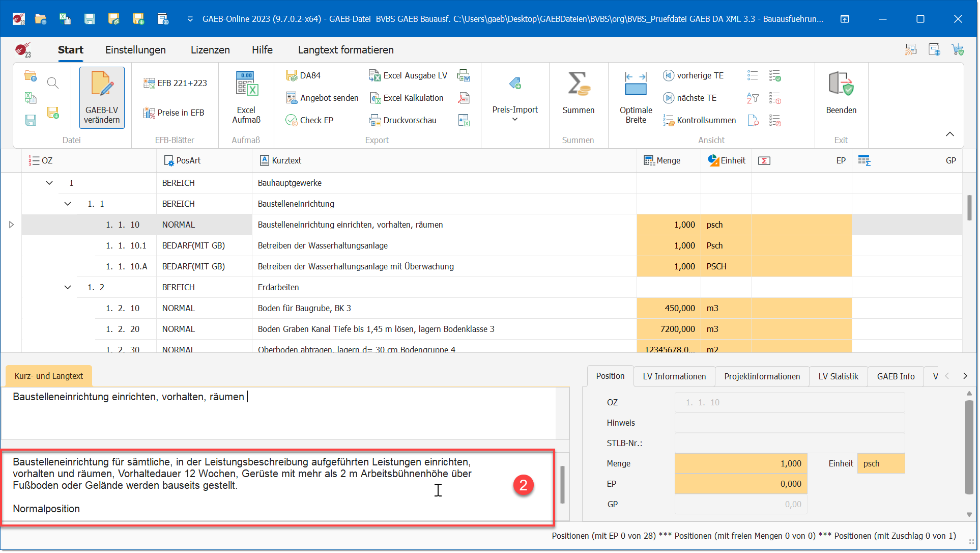Switch to the Einstellungen ribbon tab

click(x=135, y=50)
